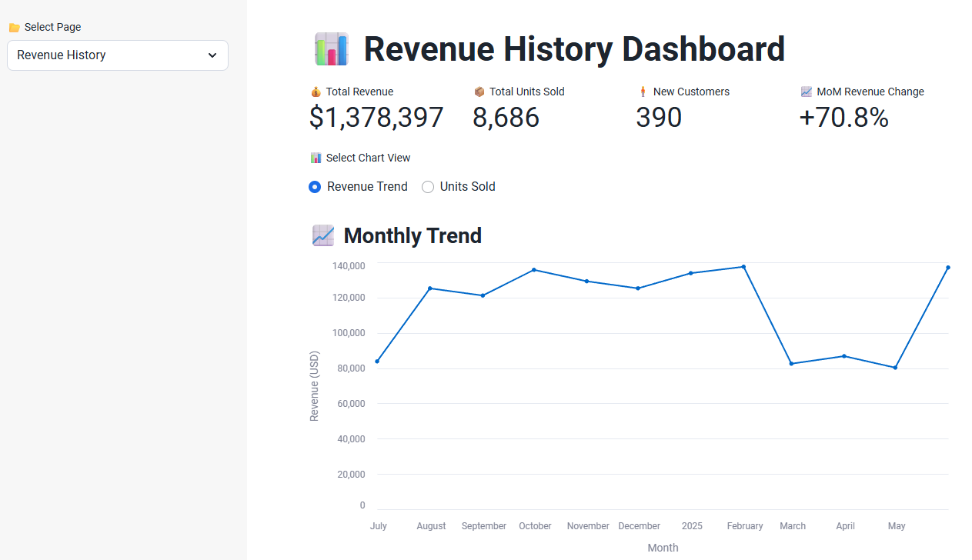Click the folder icon next to Select Page
Image resolution: width=972 pixels, height=560 pixels.
pos(14,28)
